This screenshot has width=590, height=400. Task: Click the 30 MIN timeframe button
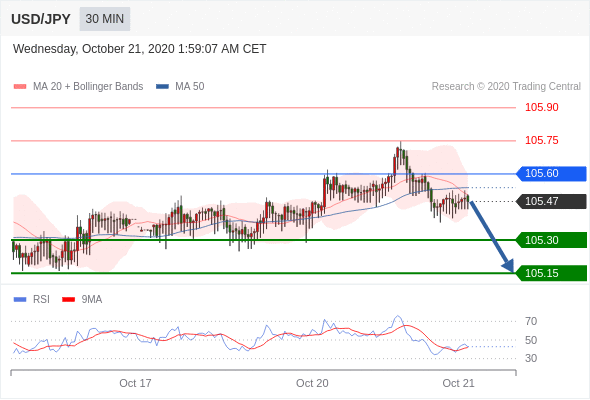click(x=105, y=19)
